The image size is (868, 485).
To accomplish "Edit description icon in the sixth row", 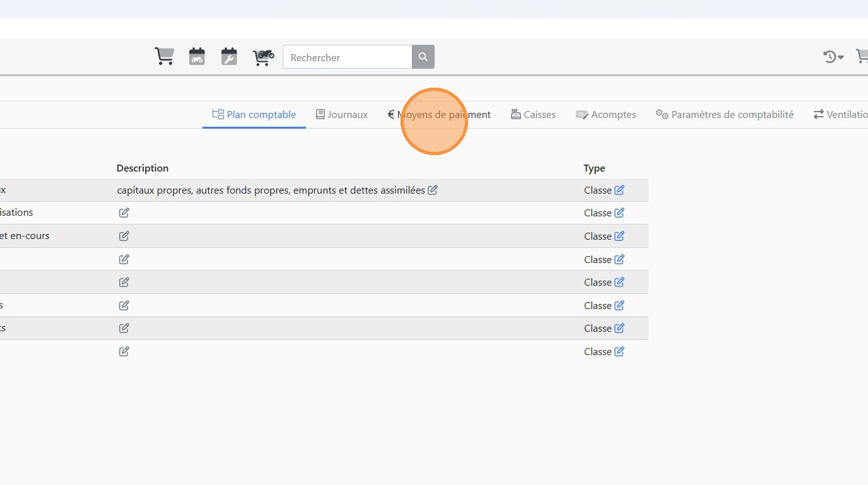I will tap(124, 305).
